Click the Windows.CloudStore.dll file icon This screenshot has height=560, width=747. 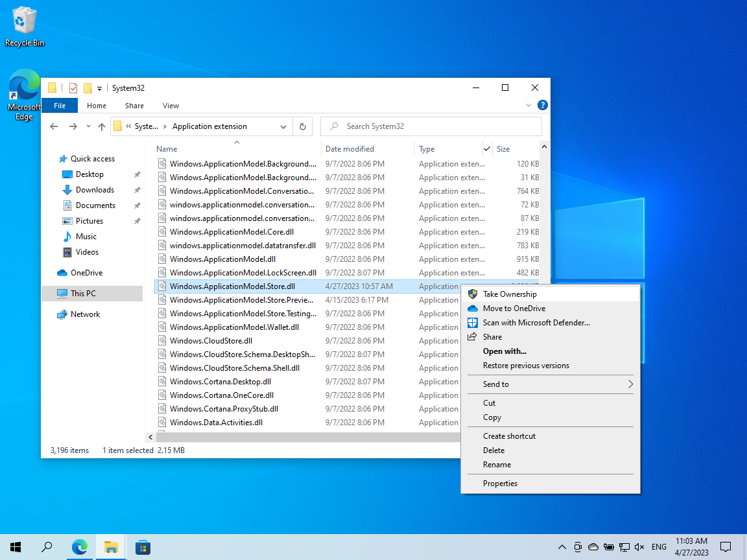[x=162, y=341]
